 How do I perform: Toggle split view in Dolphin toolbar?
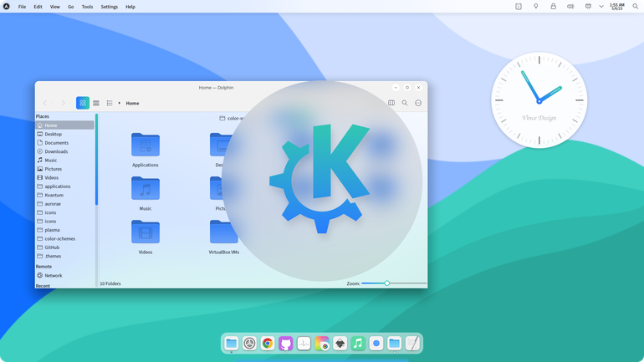click(x=391, y=103)
